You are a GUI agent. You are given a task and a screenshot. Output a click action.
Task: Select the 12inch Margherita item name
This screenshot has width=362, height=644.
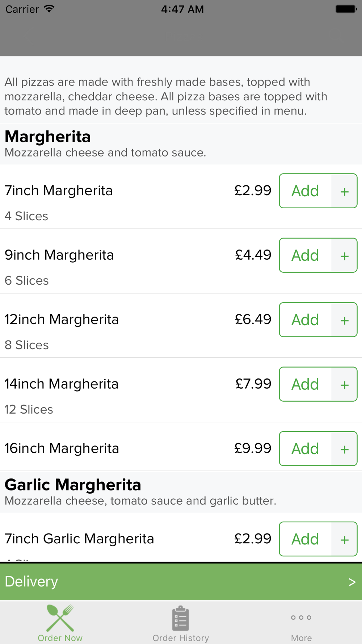coord(62,319)
